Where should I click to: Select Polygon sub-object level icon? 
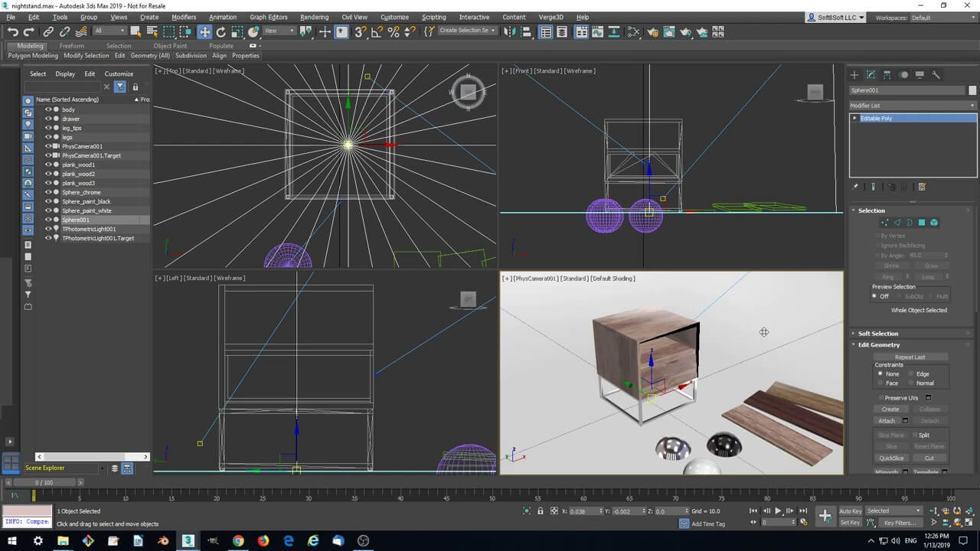pyautogui.click(x=922, y=223)
